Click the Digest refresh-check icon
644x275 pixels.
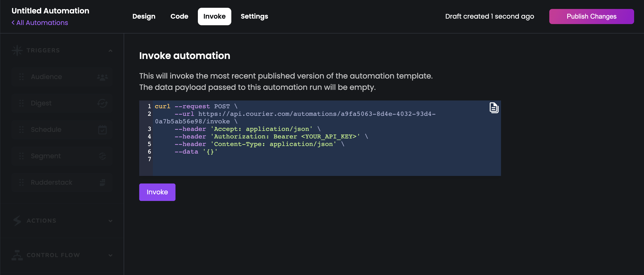tap(102, 103)
